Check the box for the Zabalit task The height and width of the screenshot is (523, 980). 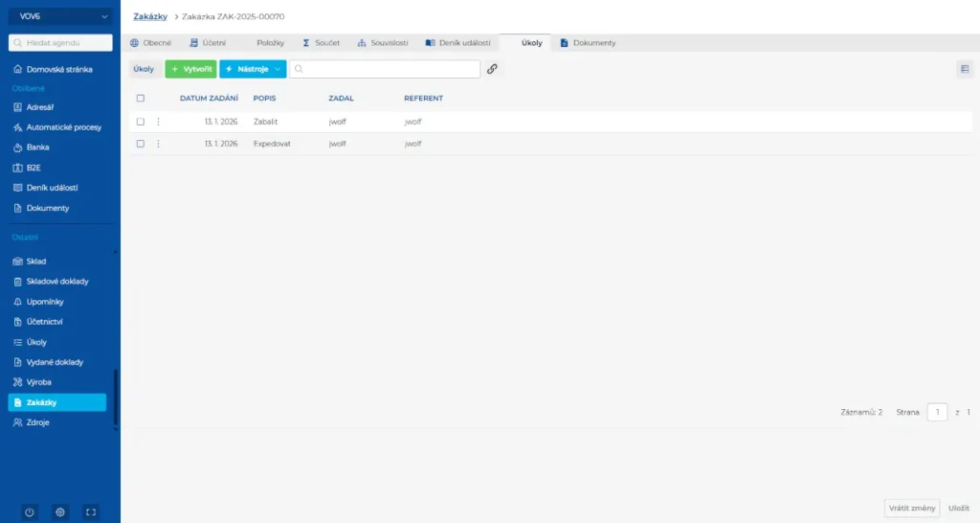[x=141, y=122]
